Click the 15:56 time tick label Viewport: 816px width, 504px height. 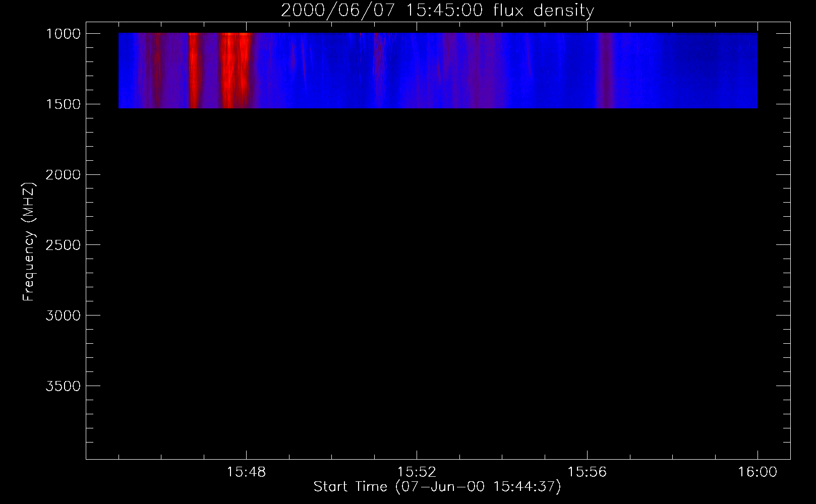[x=587, y=472]
